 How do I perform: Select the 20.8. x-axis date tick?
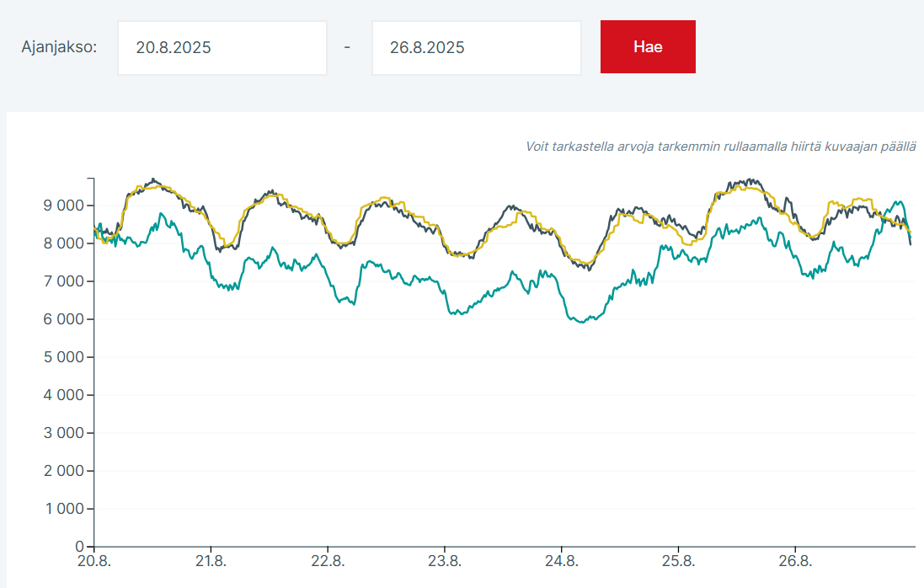pos(93,562)
